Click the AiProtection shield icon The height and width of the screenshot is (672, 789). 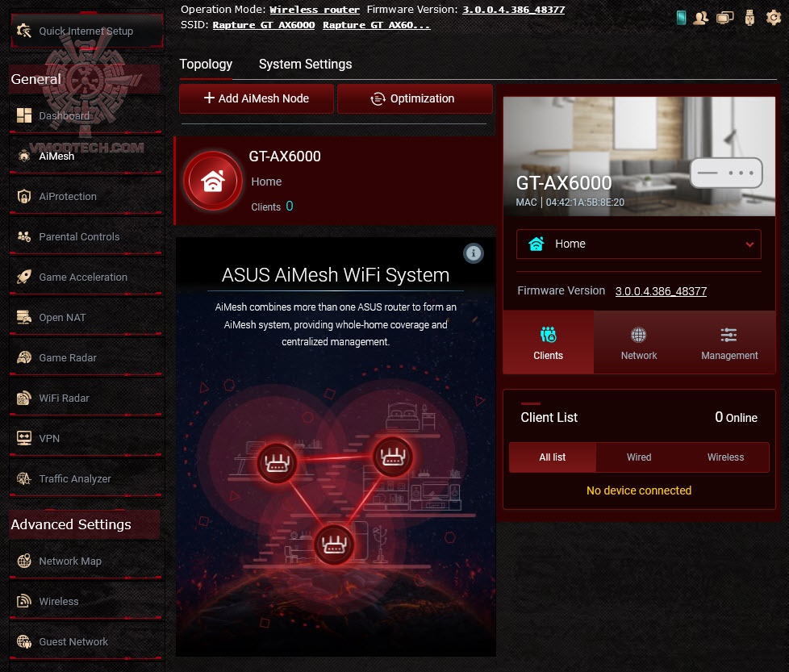24,196
